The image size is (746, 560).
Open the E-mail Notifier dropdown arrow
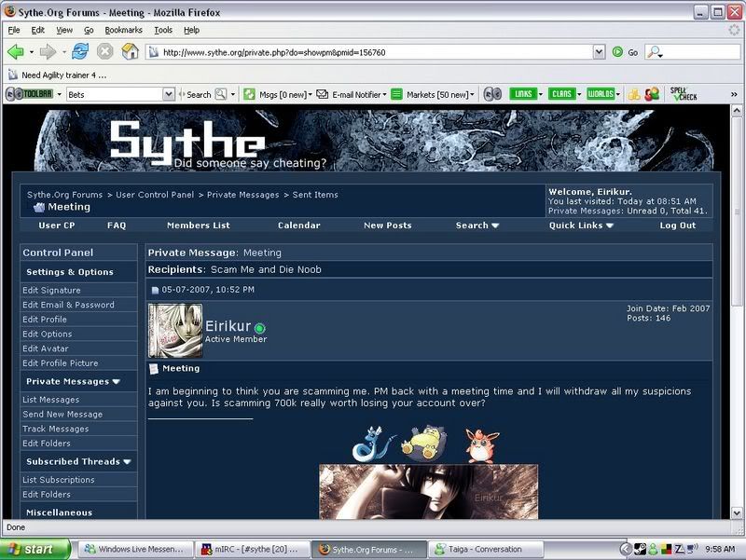point(384,95)
